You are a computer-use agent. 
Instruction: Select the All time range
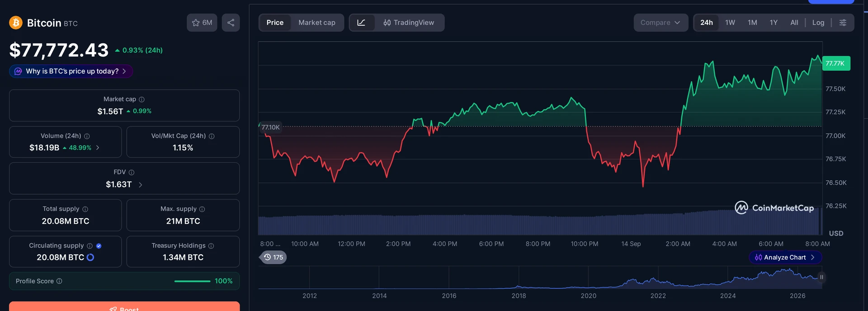click(794, 23)
